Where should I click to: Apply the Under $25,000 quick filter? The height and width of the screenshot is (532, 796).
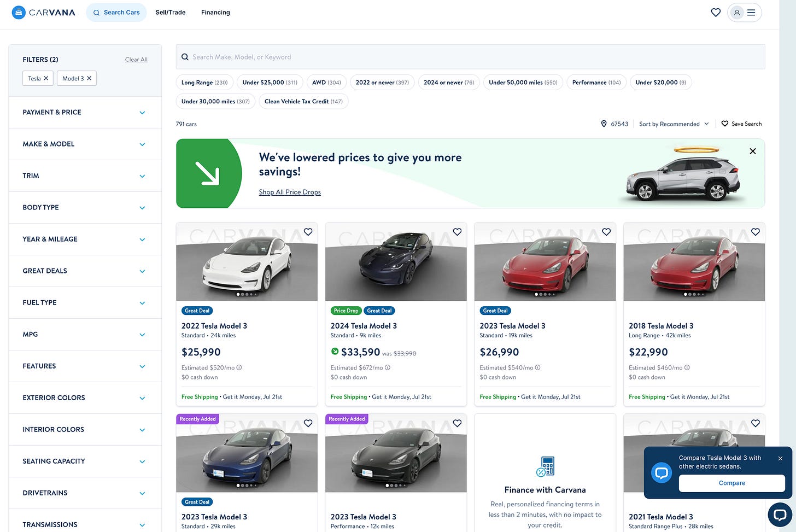coord(270,83)
